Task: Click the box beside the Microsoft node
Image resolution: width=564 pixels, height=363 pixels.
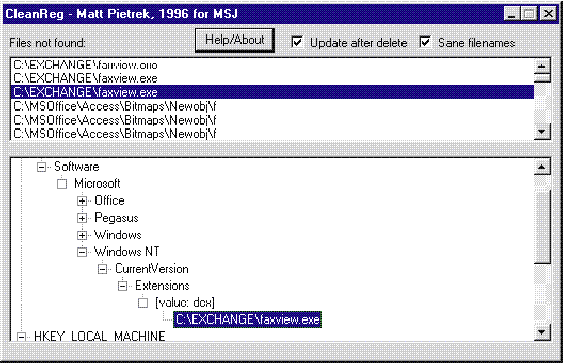Action: [62, 184]
